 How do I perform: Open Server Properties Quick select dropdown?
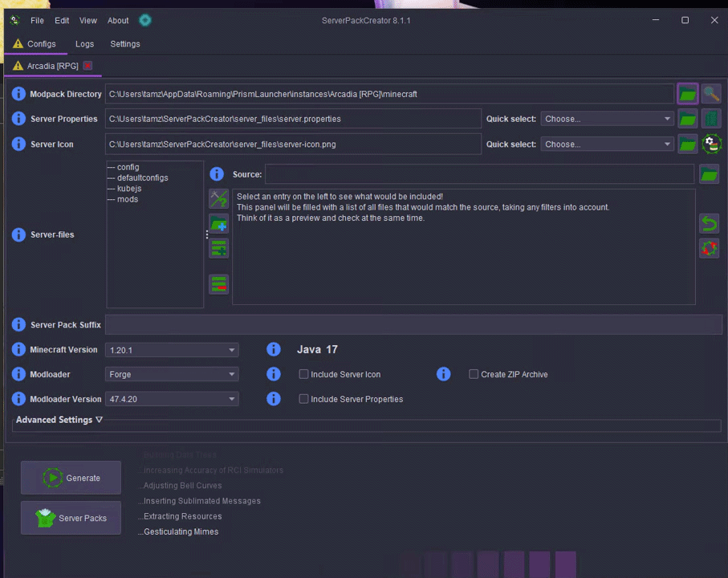(608, 119)
